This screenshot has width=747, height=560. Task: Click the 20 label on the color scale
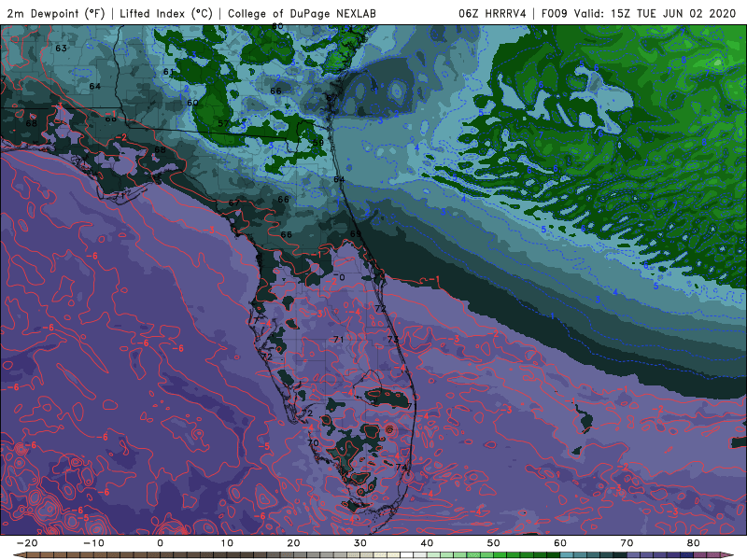tap(293, 543)
